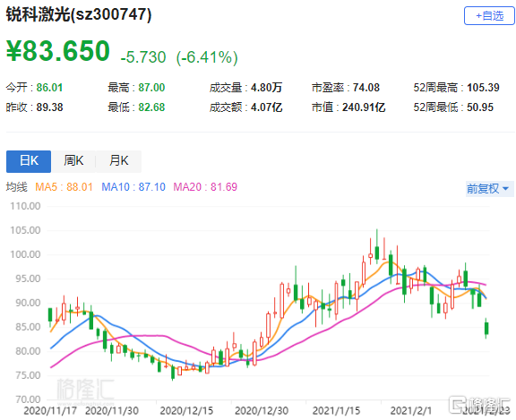Image resolution: width=516 pixels, height=420 pixels.
Task: Switch to the 周K weekly chart tab
Action: tap(73, 161)
